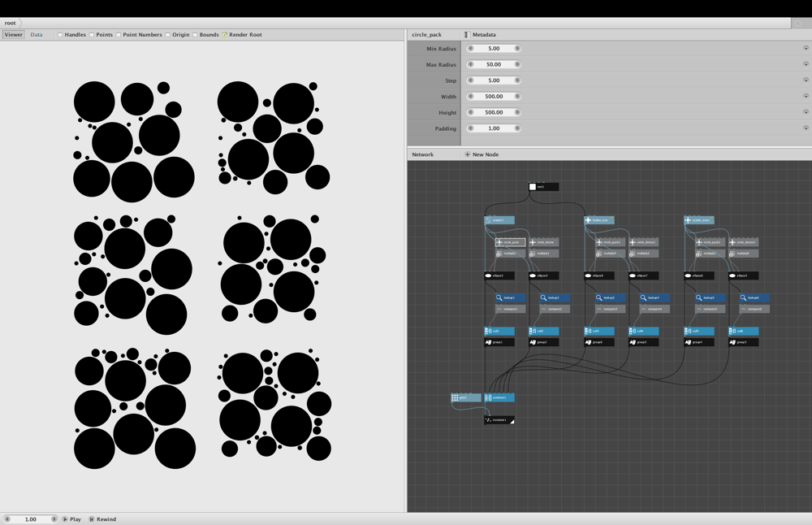
Task: Increase the Width value
Action: click(x=516, y=97)
